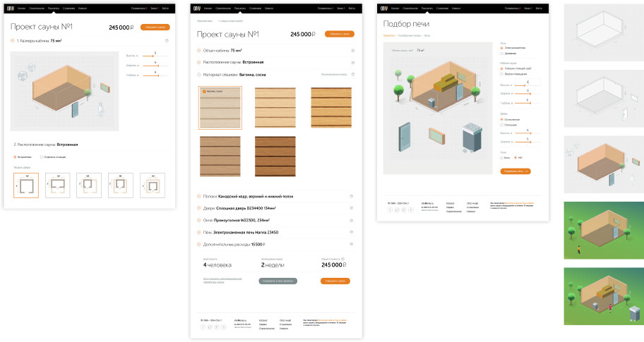Select the Встроенная sauna location radio option
This screenshot has width=644, height=342.
(16, 157)
